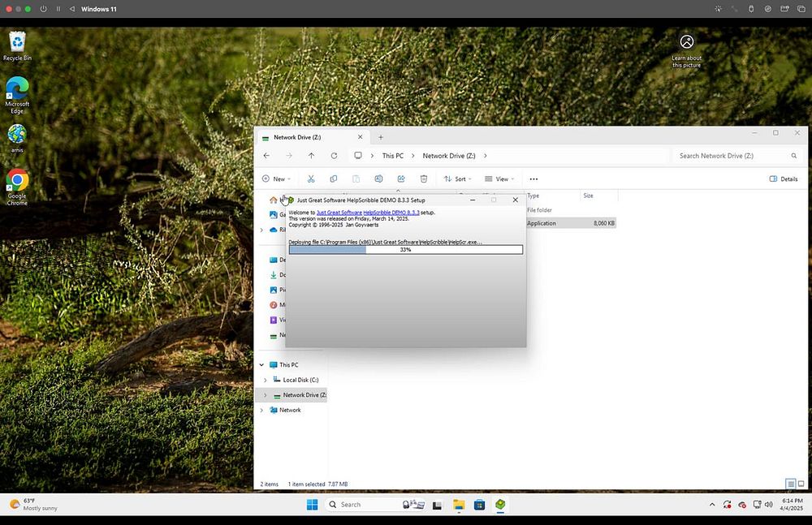Open the View dropdown
This screenshot has width=812, height=525.
tap(499, 179)
